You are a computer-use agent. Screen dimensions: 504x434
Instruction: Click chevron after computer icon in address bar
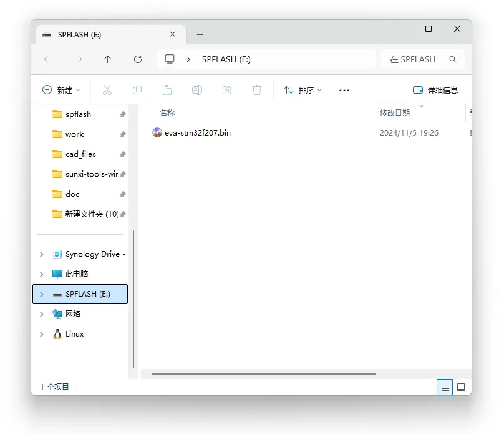tap(188, 59)
